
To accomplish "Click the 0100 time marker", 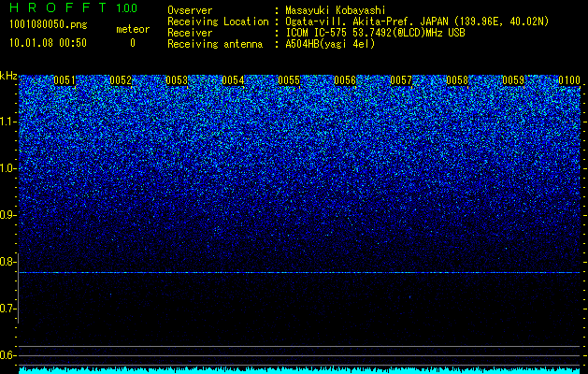I will (569, 80).
